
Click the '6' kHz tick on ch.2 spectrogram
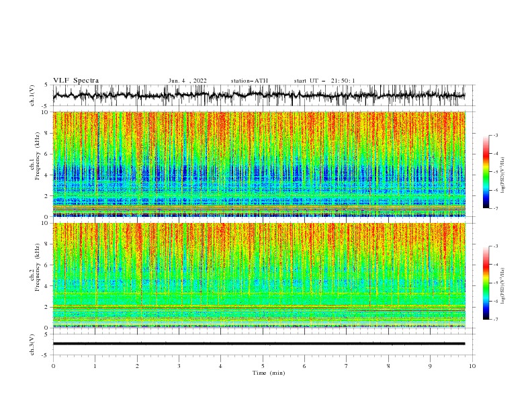point(47,265)
